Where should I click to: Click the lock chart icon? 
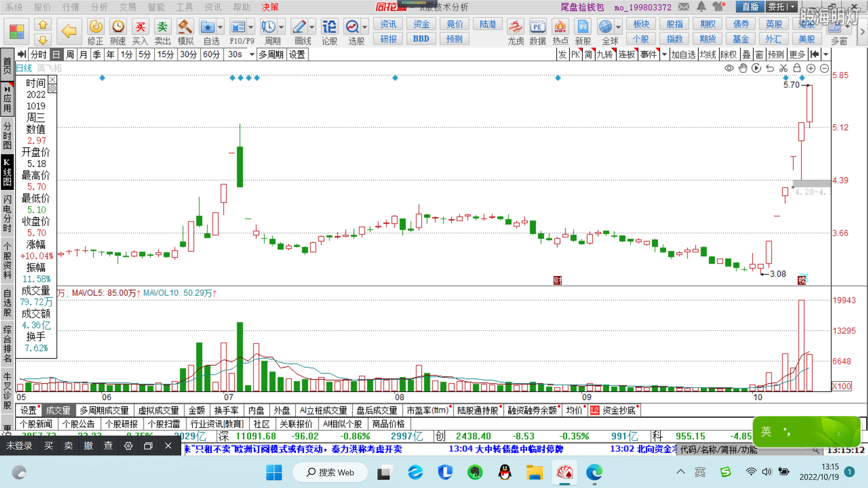click(797, 68)
